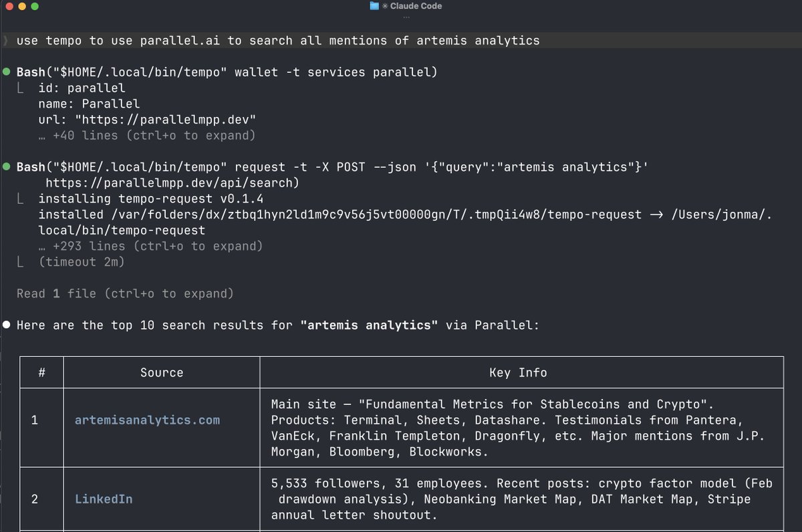Click the white bullet before "Here are the top 10"
This screenshot has width=802, height=532.
(x=7, y=325)
